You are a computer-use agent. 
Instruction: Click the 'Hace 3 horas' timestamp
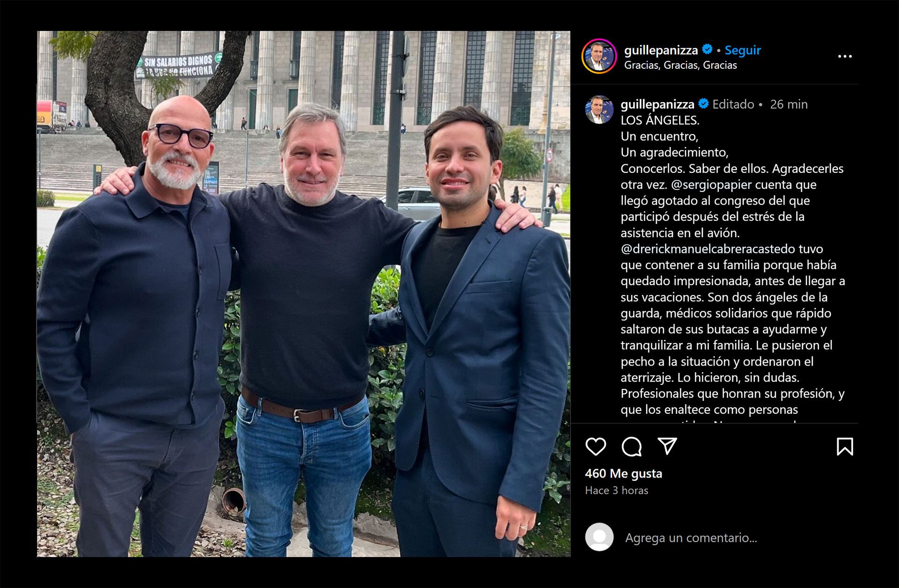(617, 490)
